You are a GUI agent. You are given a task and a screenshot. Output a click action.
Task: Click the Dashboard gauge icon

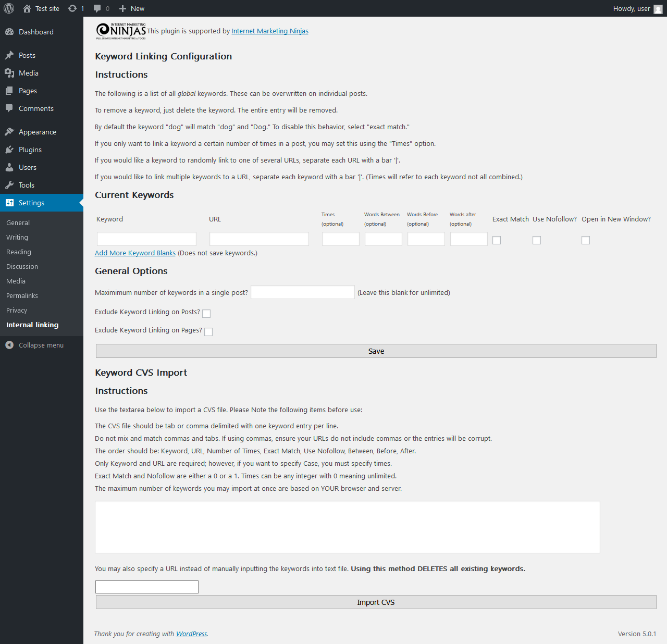tap(9, 32)
